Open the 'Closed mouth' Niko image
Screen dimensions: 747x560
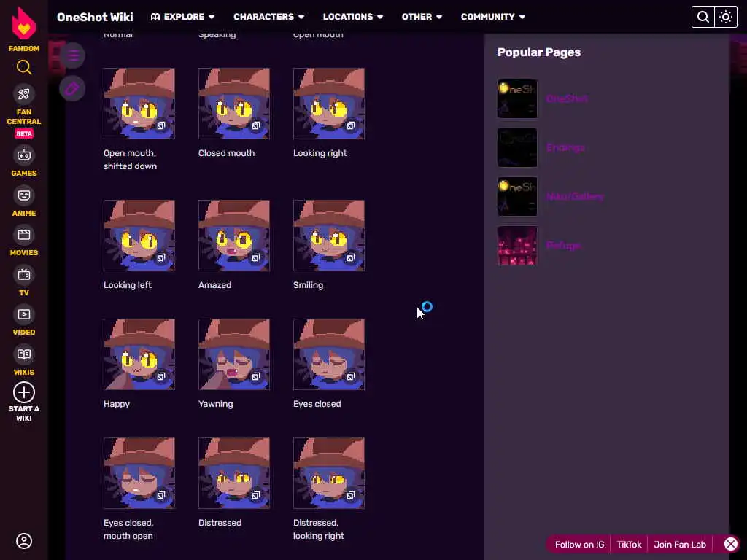click(234, 104)
